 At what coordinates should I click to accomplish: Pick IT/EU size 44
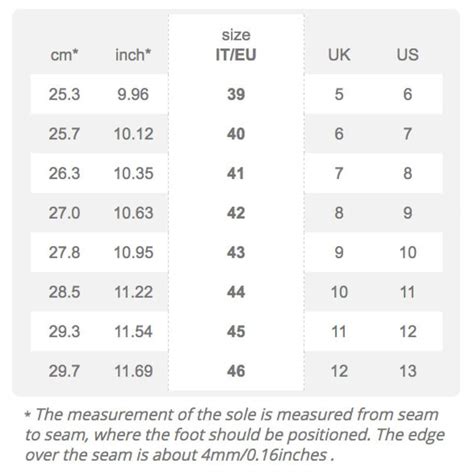(x=236, y=292)
